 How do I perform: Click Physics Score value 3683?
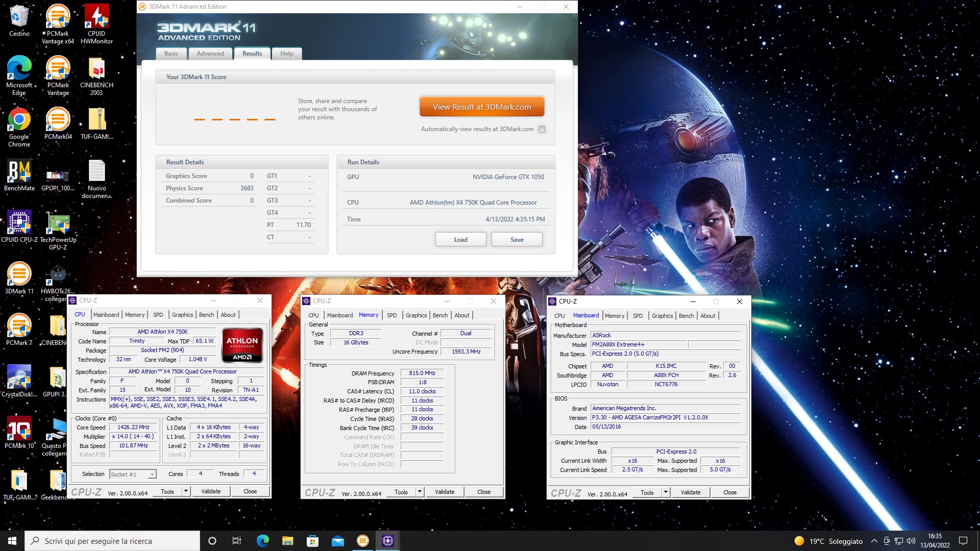pos(247,188)
